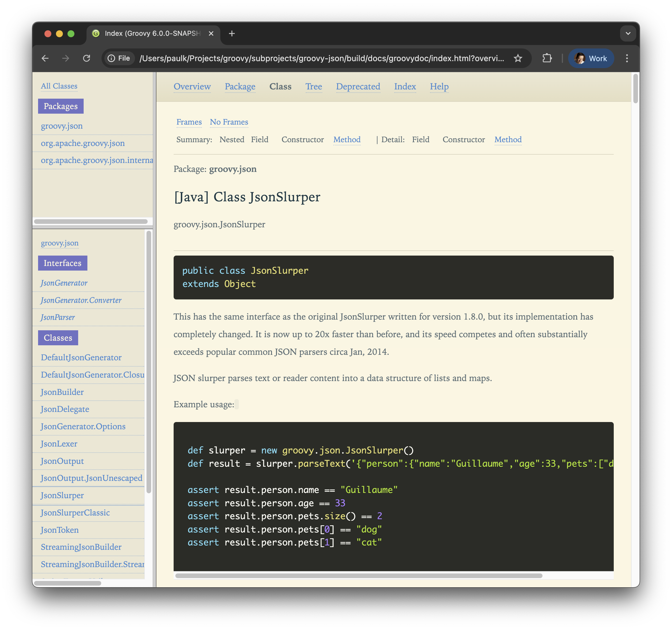Open the DefaultJsonGenerator.Closure class link
672x630 pixels.
point(93,375)
